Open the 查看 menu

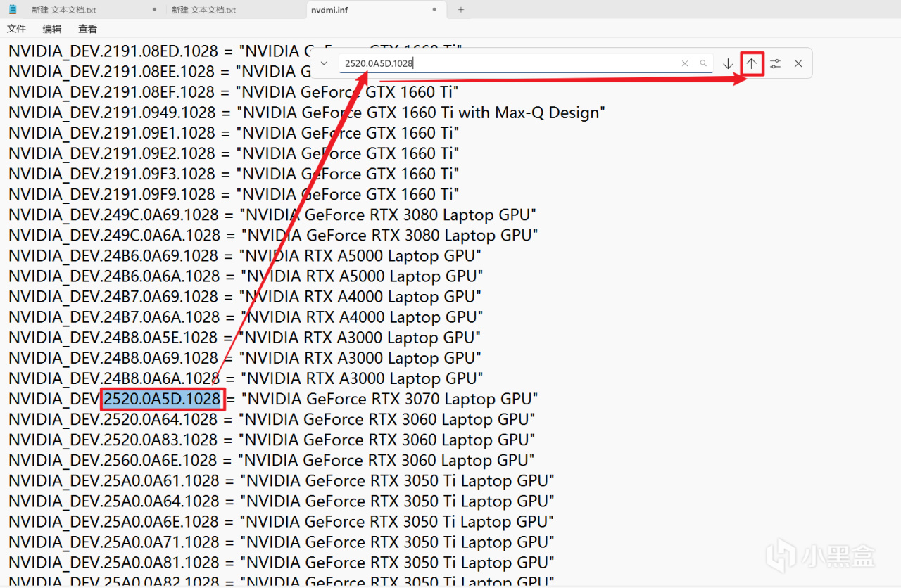tap(88, 29)
